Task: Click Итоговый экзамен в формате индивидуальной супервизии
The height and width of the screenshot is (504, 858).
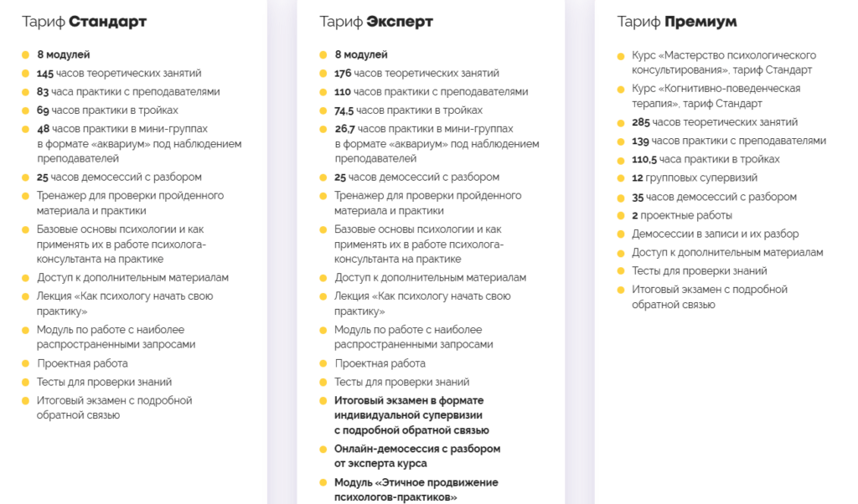Action: click(409, 408)
